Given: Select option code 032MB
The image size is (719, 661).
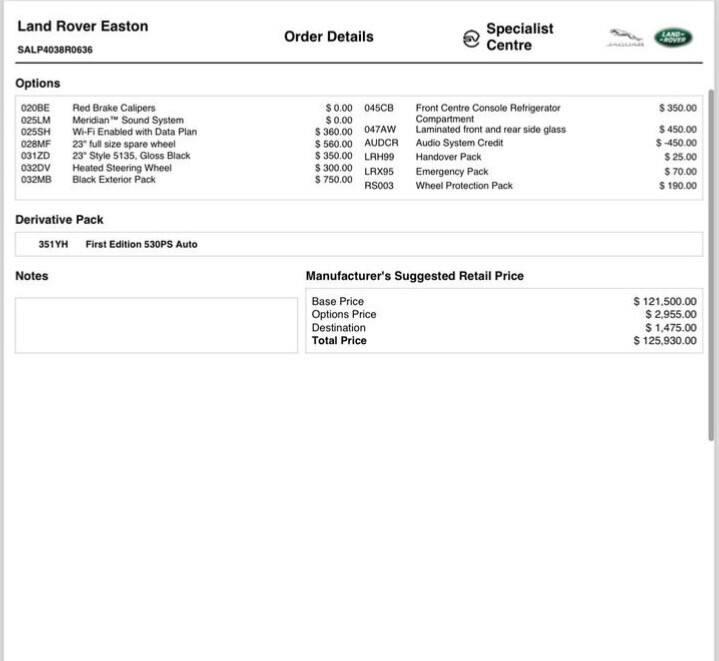Looking at the screenshot, I should (x=36, y=180).
